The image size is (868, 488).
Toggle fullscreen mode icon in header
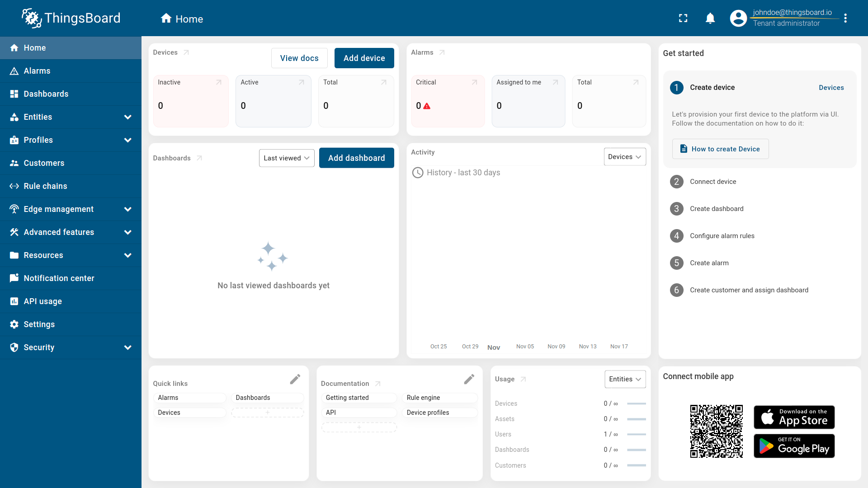pyautogui.click(x=683, y=18)
